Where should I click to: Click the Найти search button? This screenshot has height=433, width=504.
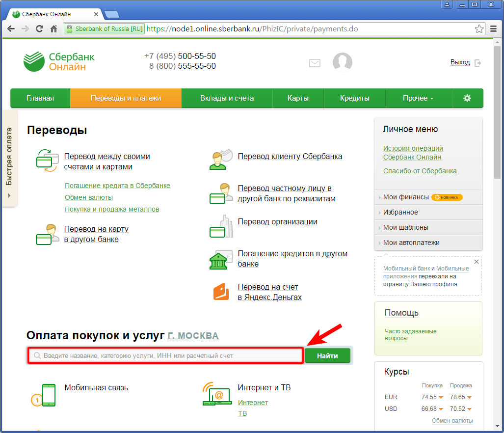327,356
